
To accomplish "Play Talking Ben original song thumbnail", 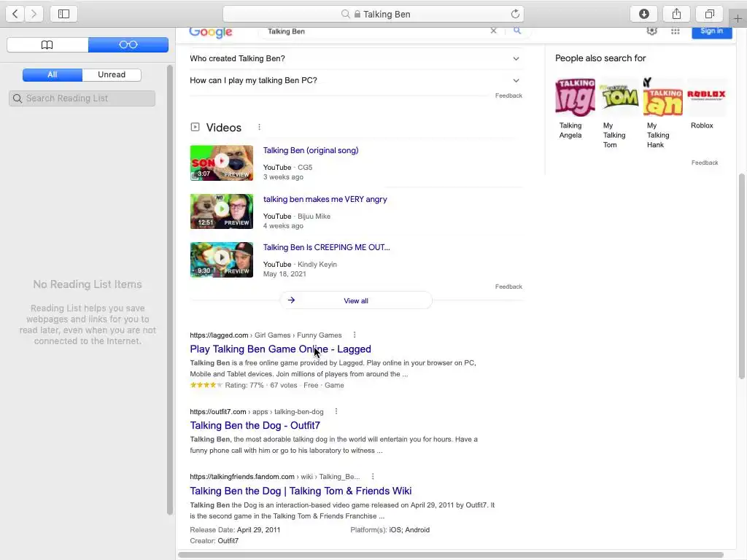I will pyautogui.click(x=222, y=163).
